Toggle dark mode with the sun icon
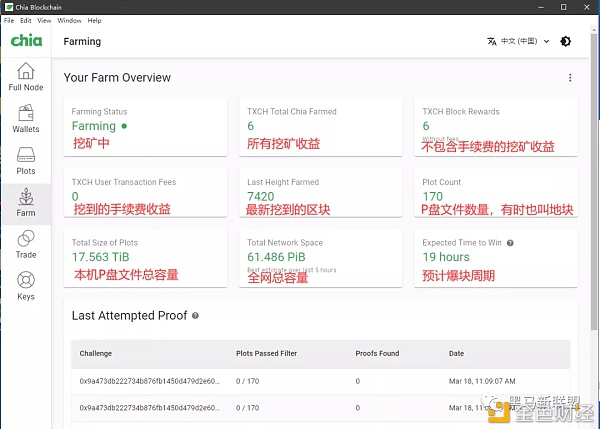The width and height of the screenshot is (600, 429). 566,41
